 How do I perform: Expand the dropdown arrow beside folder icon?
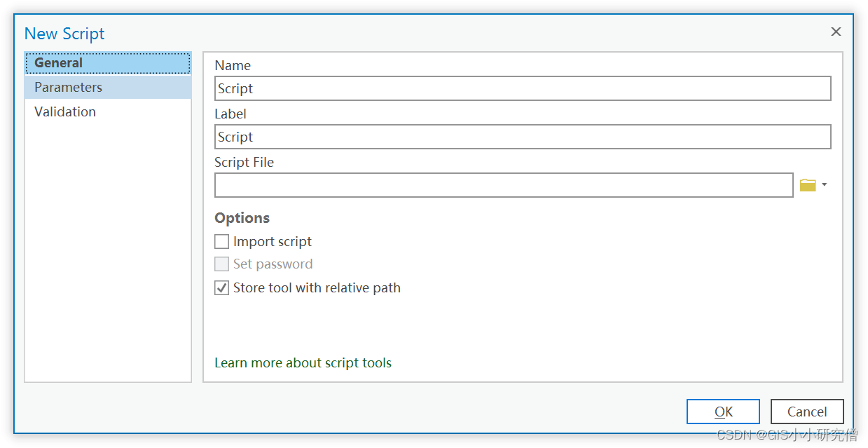click(823, 184)
